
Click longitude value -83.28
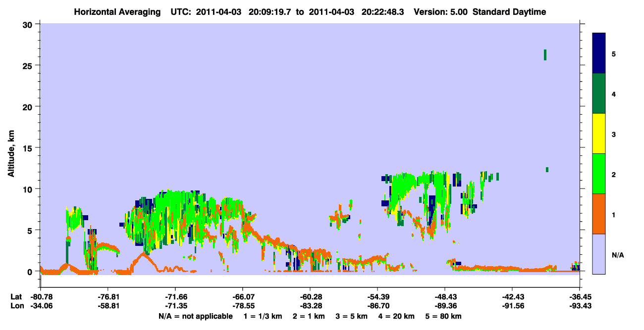pyautogui.click(x=310, y=306)
